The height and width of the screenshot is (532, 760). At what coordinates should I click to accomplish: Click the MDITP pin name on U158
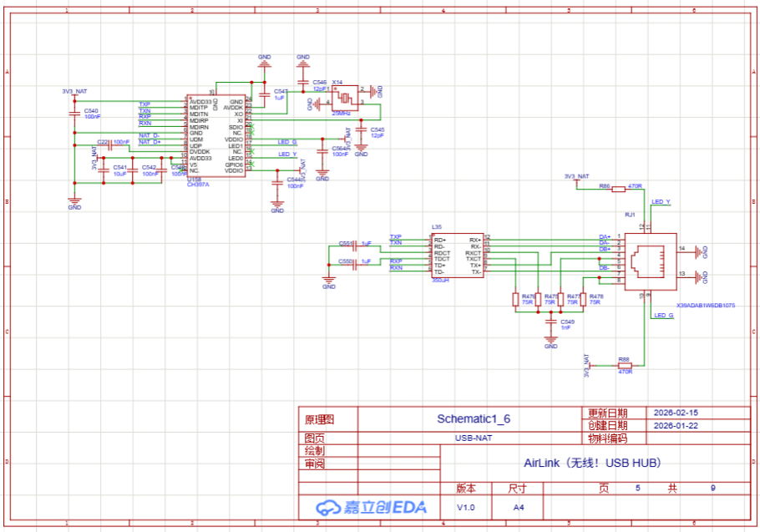pos(199,108)
